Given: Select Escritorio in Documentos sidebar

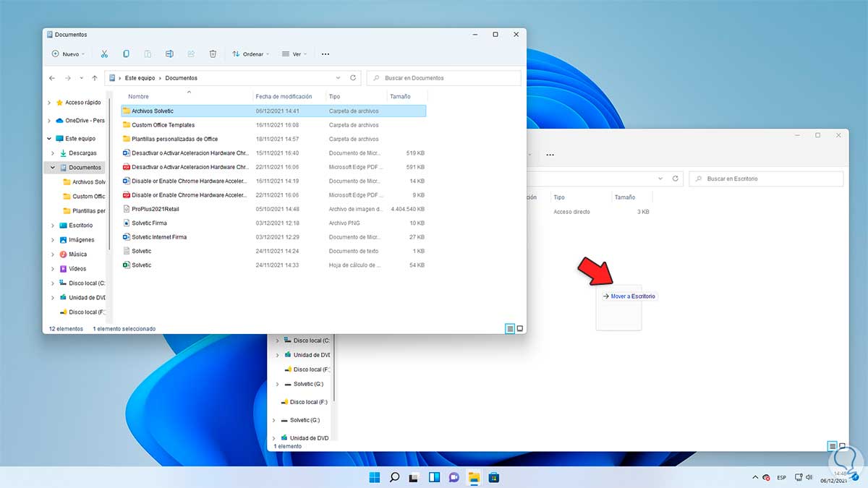Looking at the screenshot, I should point(80,226).
